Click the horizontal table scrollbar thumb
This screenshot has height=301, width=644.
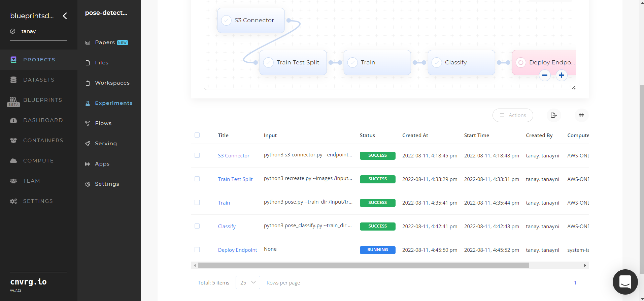point(364,266)
